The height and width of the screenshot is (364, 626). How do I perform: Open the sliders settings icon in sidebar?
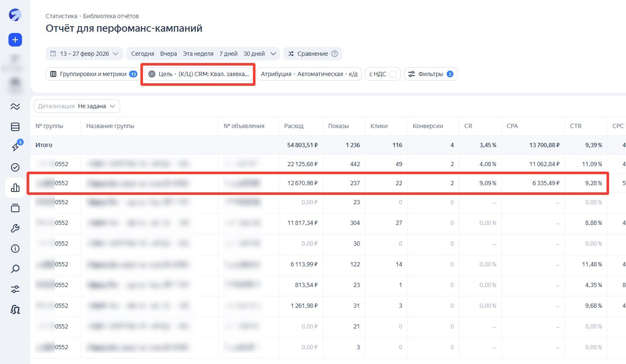(x=15, y=290)
